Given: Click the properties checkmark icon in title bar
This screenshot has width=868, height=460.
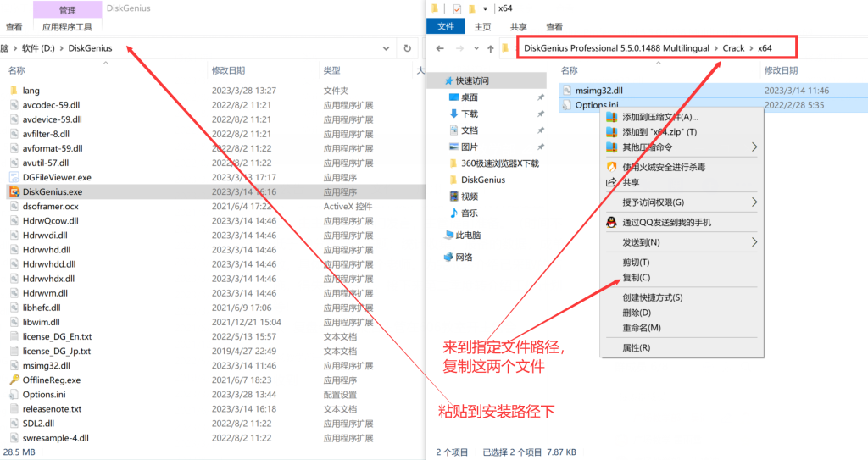Looking at the screenshot, I should [x=457, y=8].
